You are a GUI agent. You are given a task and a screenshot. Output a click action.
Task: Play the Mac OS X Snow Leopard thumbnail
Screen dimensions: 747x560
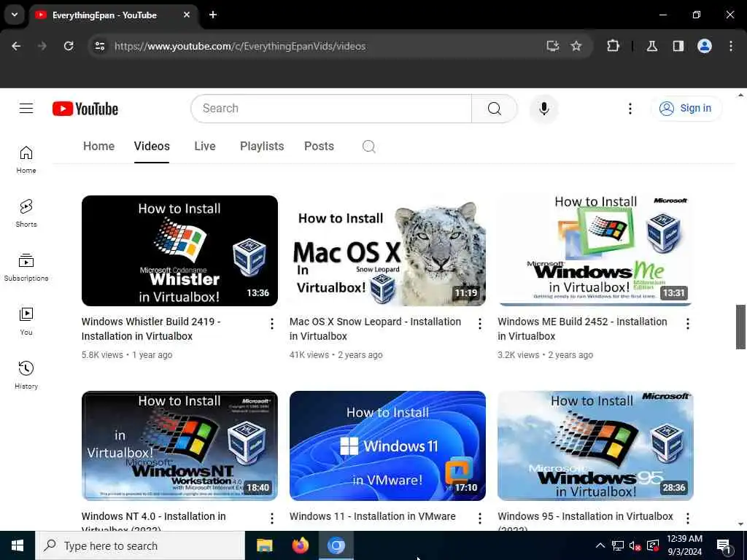(387, 251)
